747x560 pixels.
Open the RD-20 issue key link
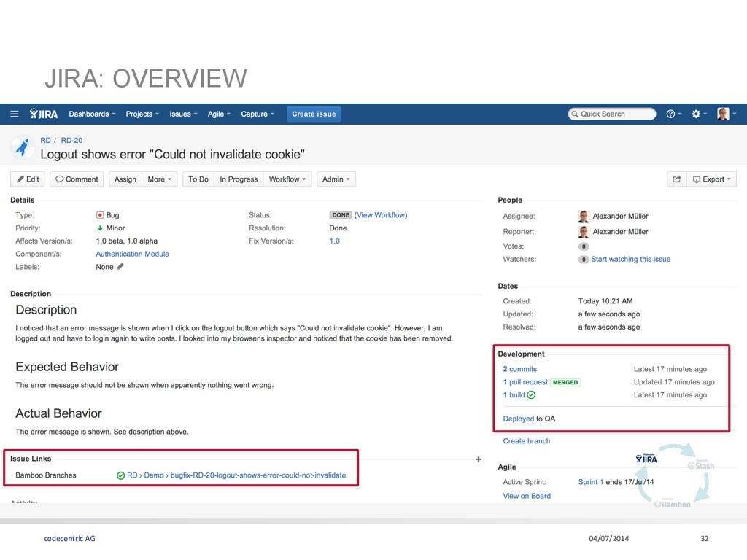pyautogui.click(x=71, y=141)
